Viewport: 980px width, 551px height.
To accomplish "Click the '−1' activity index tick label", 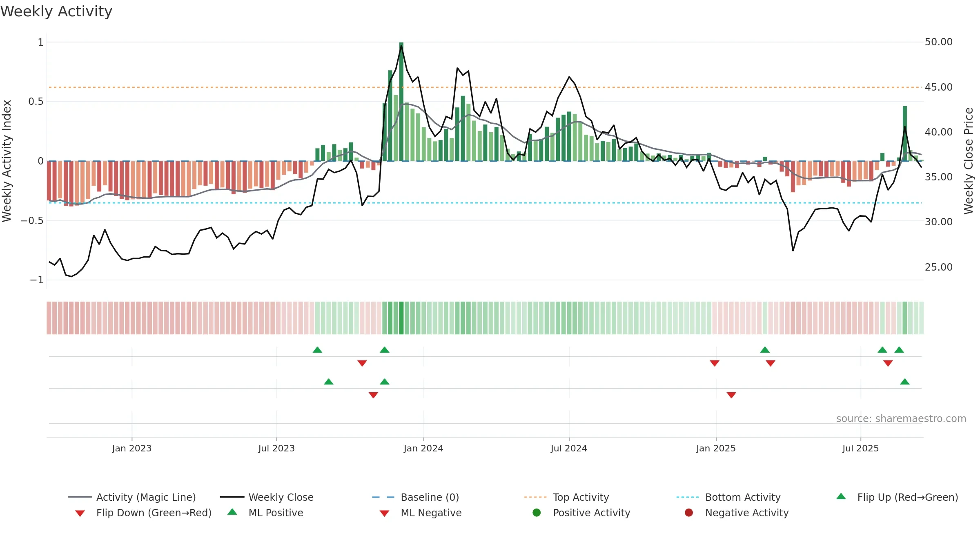I will 36,280.
